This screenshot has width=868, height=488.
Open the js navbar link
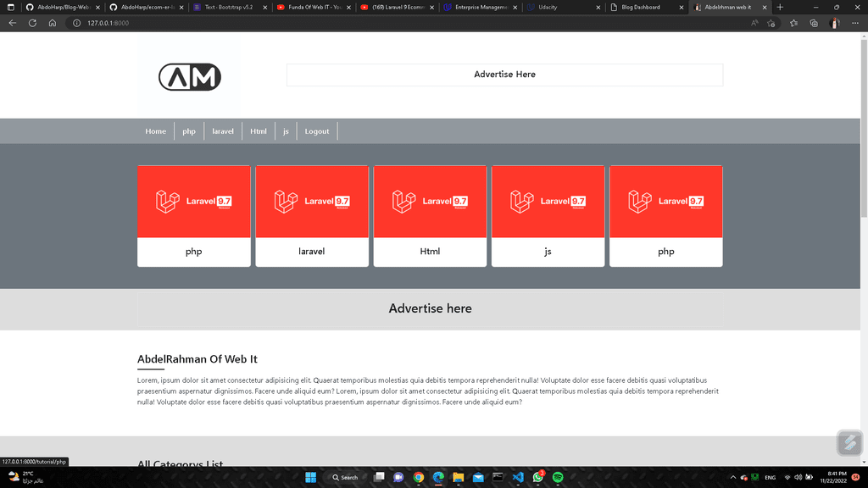(x=286, y=131)
